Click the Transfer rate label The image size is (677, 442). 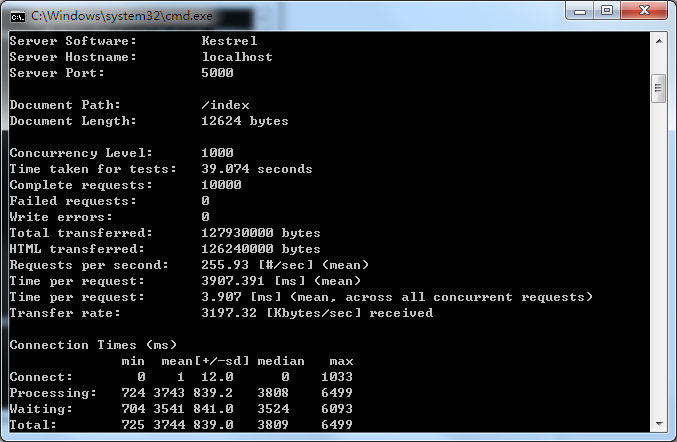65,313
